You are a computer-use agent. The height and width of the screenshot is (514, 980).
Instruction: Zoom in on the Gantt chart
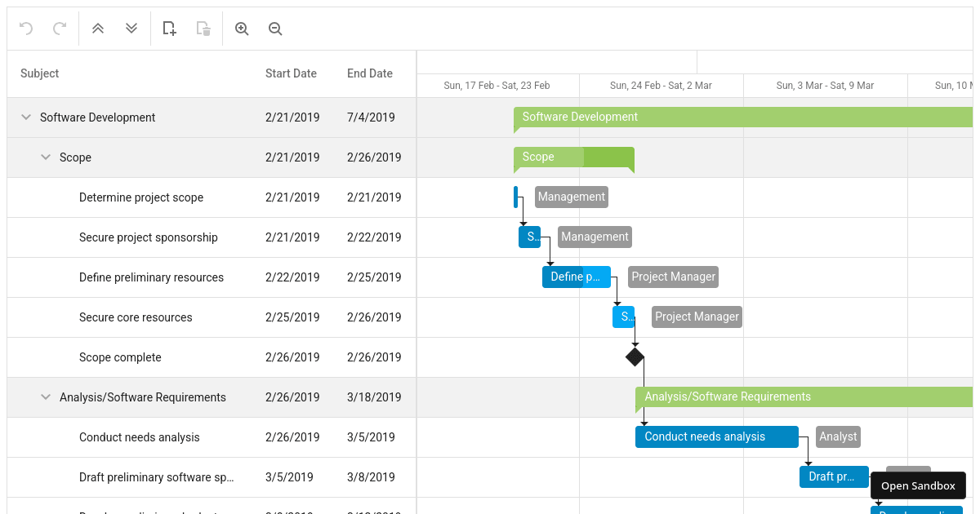[242, 29]
